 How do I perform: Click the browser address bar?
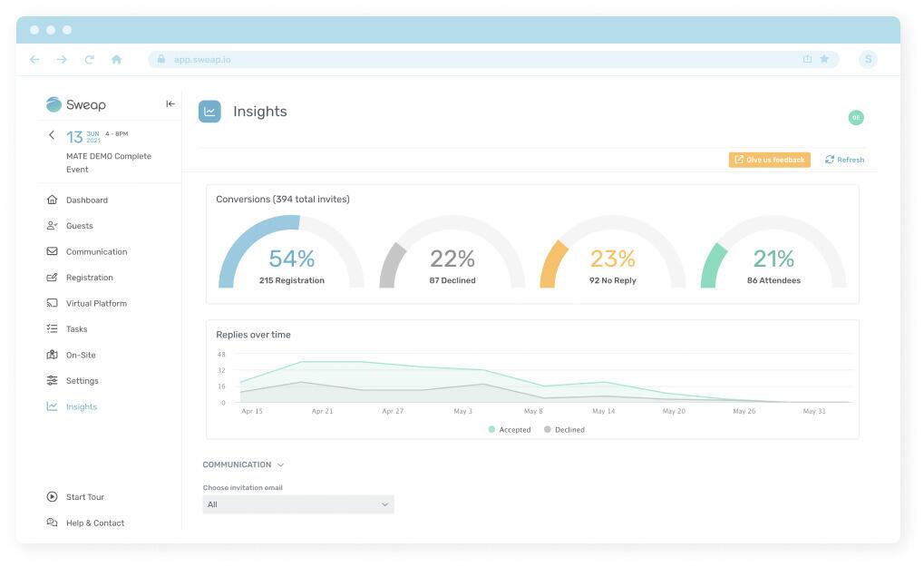(x=472, y=60)
